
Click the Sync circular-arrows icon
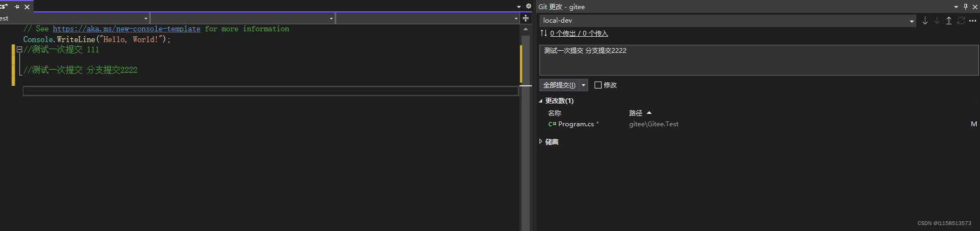pos(961,21)
